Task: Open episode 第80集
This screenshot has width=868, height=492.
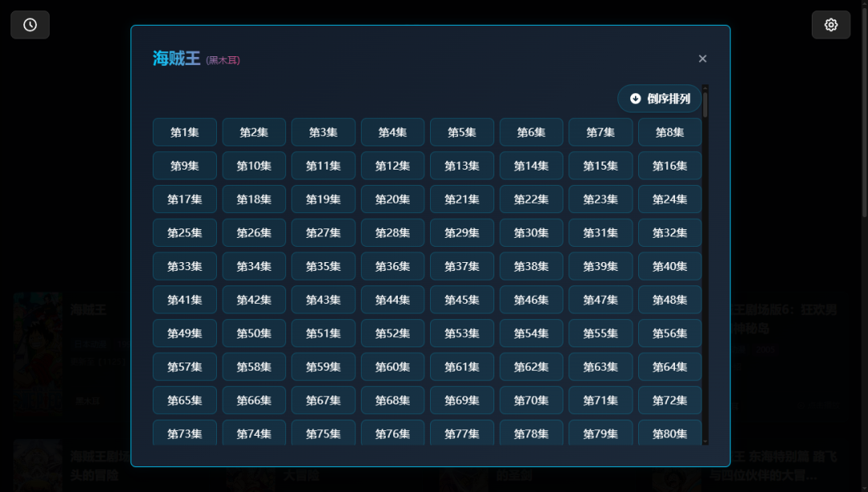Action: point(669,433)
